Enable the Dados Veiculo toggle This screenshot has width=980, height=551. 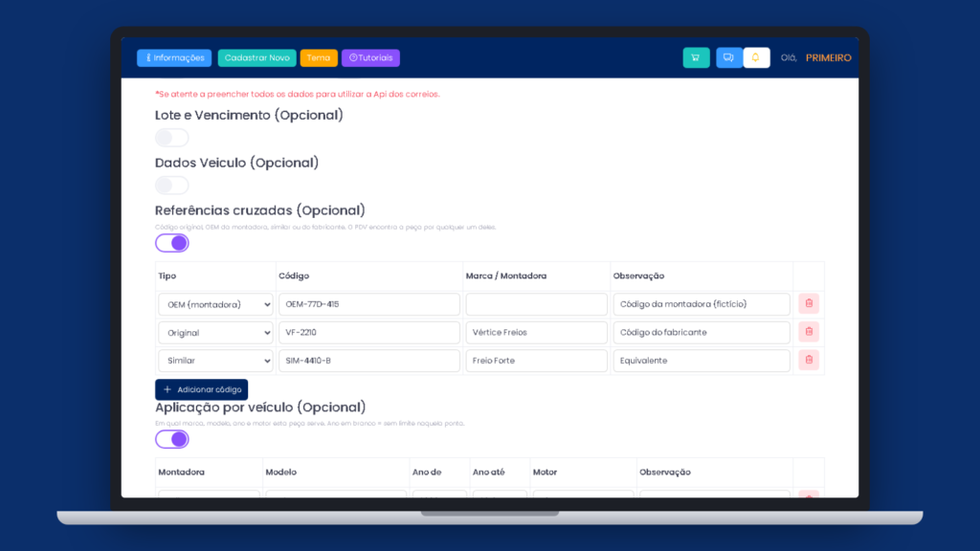coord(172,185)
